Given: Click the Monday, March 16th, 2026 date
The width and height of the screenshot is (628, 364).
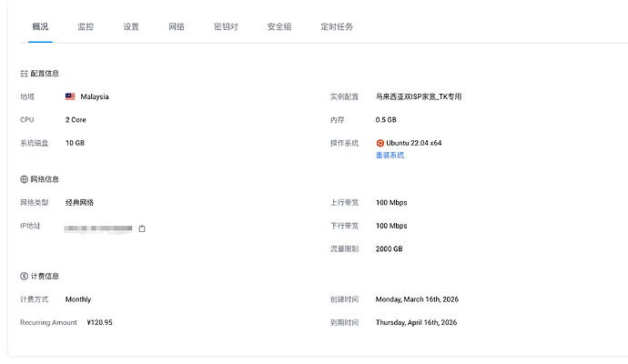Looking at the screenshot, I should click(x=417, y=299).
